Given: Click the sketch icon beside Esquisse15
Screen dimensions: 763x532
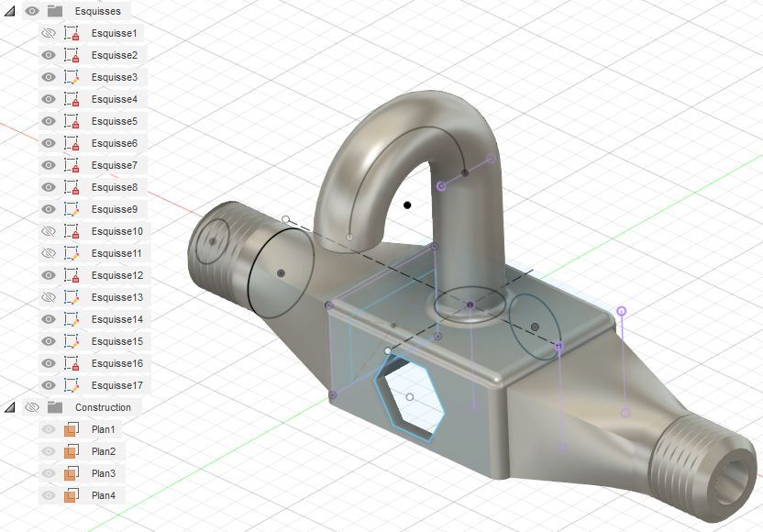Looking at the screenshot, I should point(72,341).
